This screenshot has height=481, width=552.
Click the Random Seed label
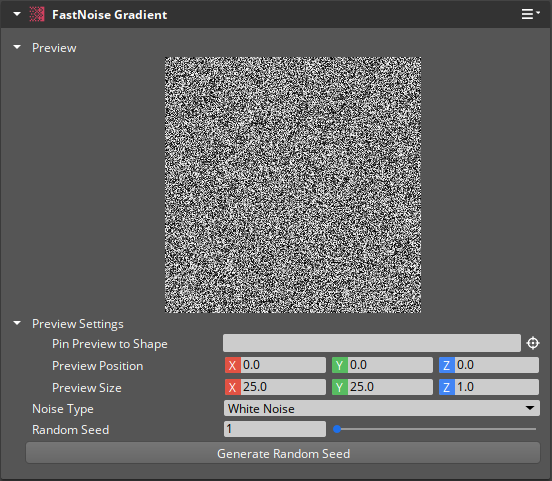[x=70, y=430]
